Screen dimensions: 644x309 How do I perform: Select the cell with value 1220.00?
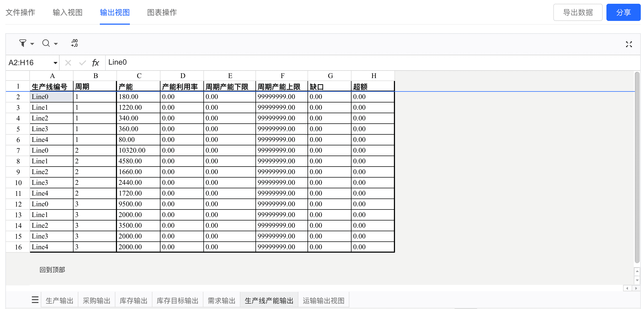tap(139, 108)
